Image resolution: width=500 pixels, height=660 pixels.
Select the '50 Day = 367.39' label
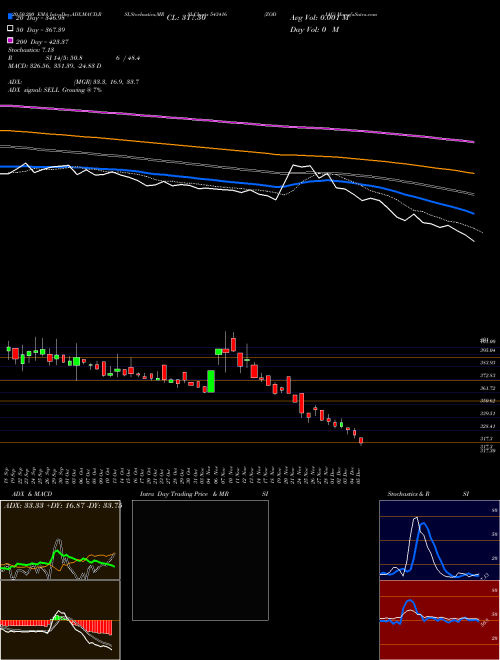tap(40, 30)
